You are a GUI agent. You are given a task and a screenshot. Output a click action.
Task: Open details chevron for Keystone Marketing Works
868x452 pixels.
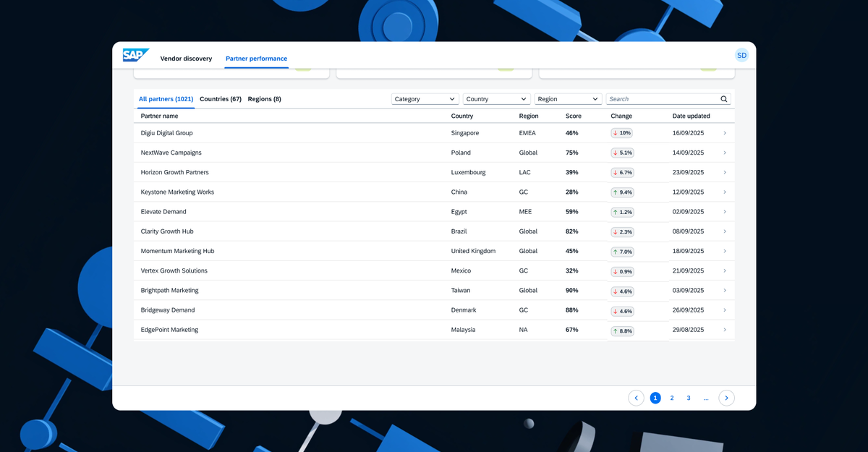click(x=725, y=192)
